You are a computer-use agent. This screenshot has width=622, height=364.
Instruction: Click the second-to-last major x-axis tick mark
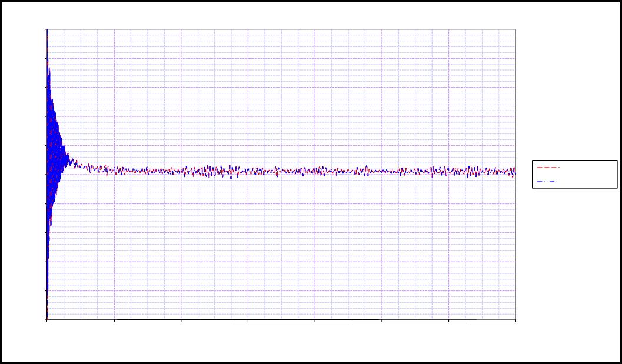click(x=448, y=319)
